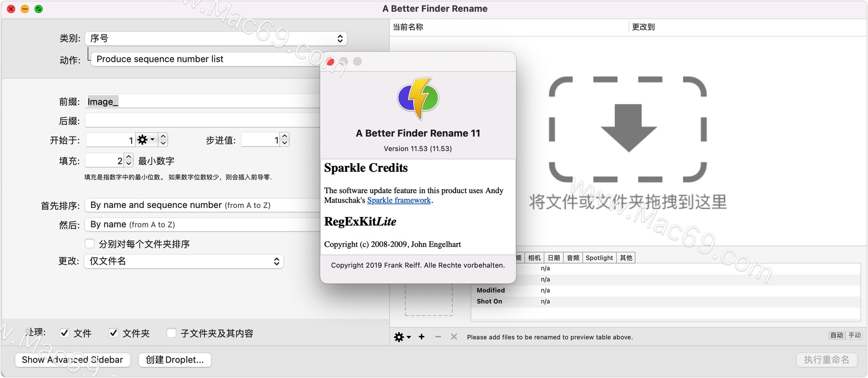Image resolution: width=868 pixels, height=378 pixels.
Task: Click the Please add files status message
Action: [550, 337]
